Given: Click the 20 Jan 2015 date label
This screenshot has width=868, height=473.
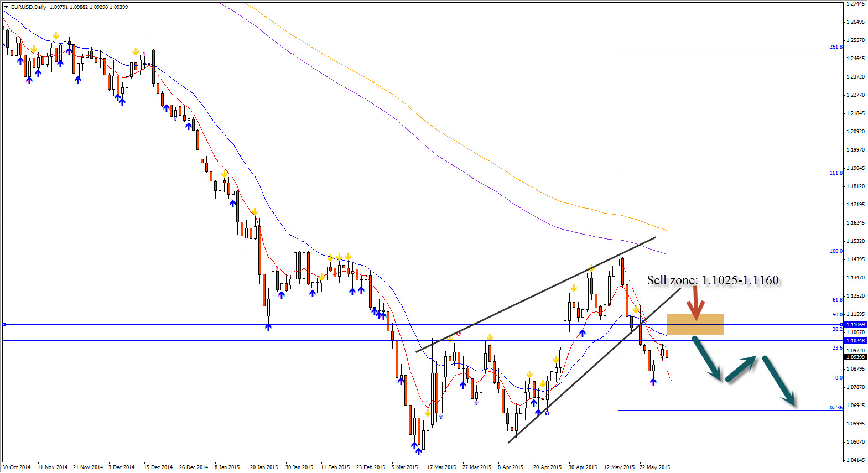Looking at the screenshot, I should tap(264, 467).
